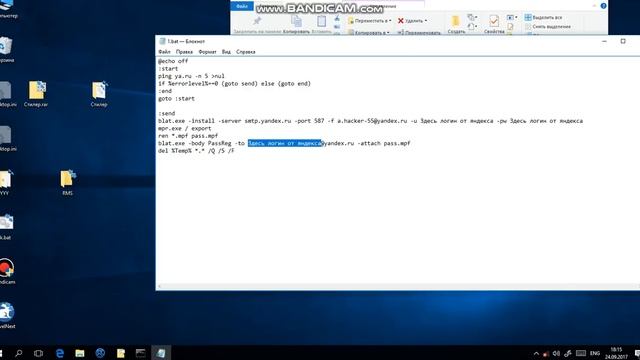Open the Файл menu in Notepad
Screen dimensions: 640x360
164,52
